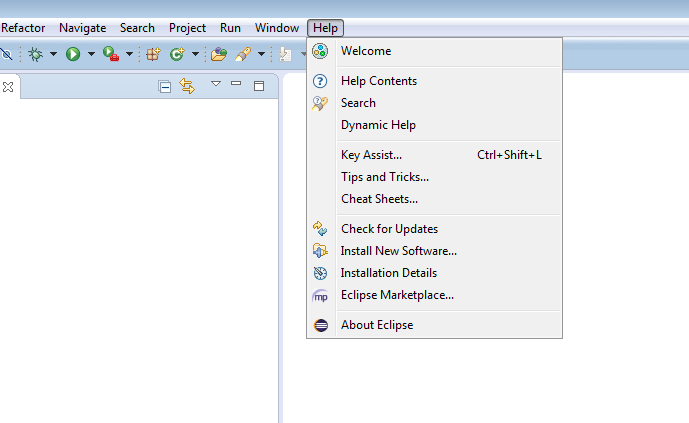Maximize the left view panel
This screenshot has width=689, height=423.
[259, 86]
